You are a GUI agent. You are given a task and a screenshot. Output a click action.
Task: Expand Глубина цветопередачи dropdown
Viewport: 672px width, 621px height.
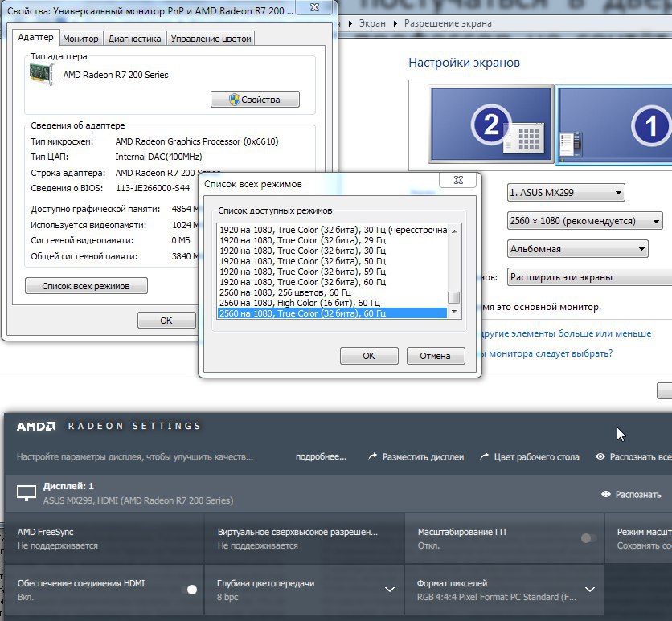[x=390, y=590]
